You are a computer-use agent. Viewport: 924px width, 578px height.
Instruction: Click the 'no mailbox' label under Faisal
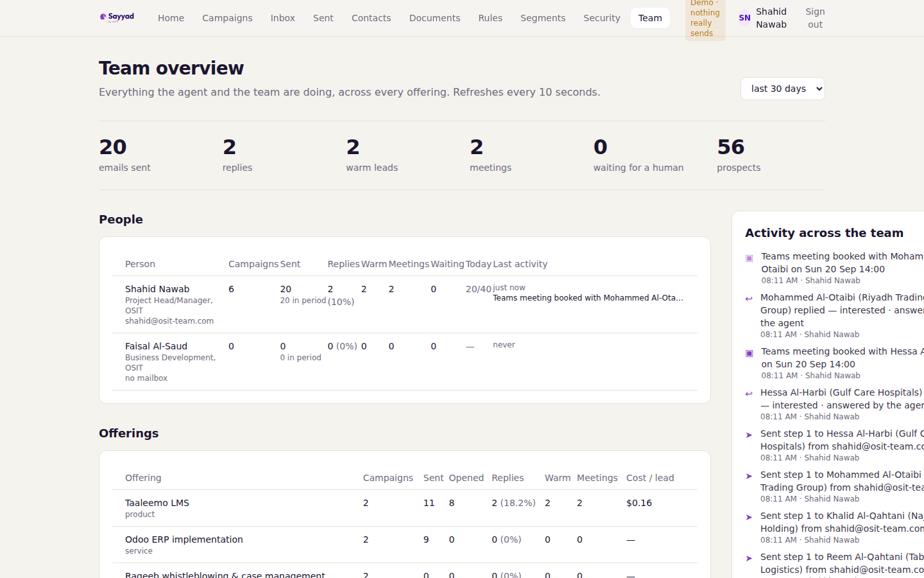[x=146, y=378]
